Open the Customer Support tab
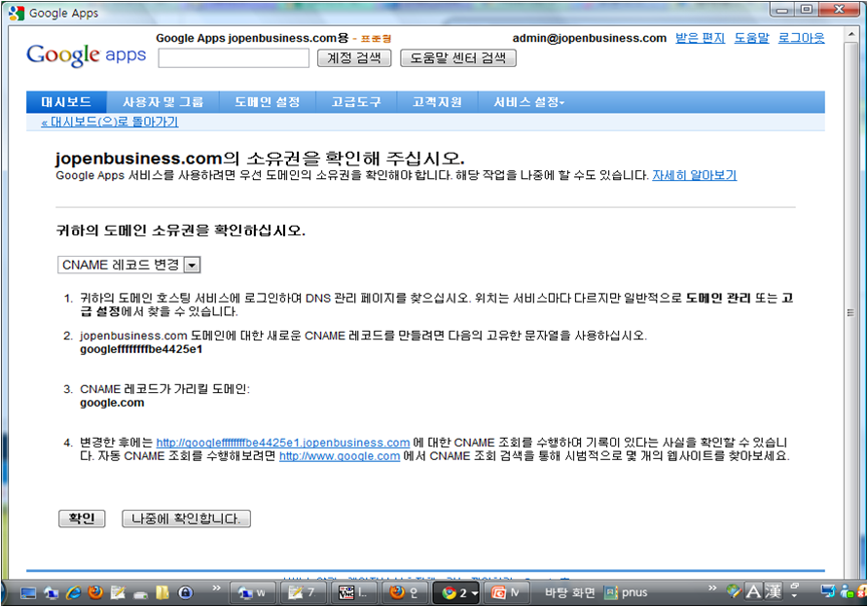The width and height of the screenshot is (868, 607). (x=437, y=102)
